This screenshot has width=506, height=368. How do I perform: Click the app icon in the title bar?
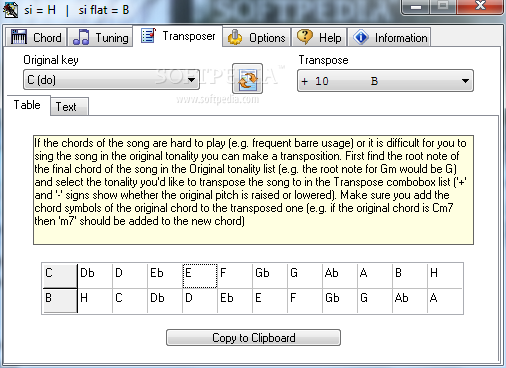(10, 10)
